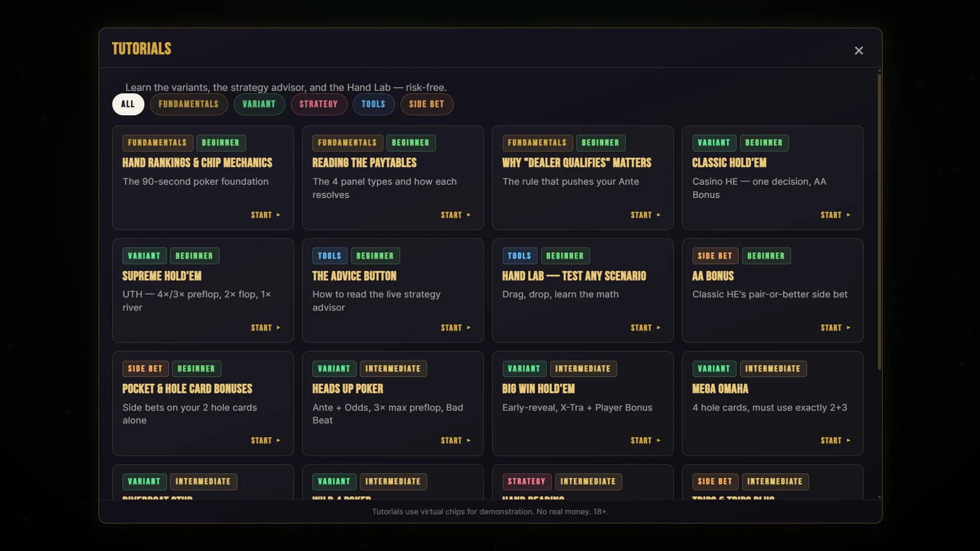Switch to the Tools filter
Viewport: 980px width, 551px height.
tap(374, 104)
